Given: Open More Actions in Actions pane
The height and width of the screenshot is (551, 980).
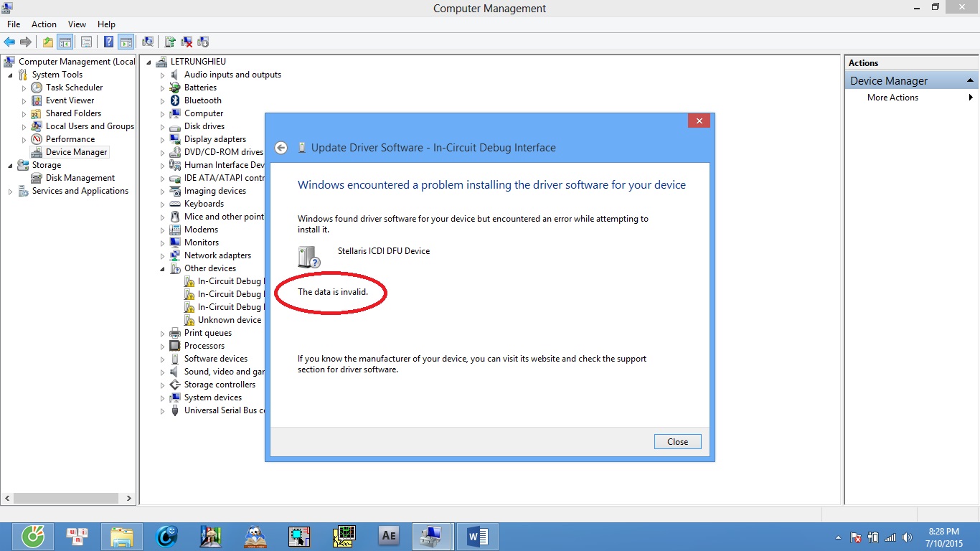Looking at the screenshot, I should pyautogui.click(x=892, y=98).
